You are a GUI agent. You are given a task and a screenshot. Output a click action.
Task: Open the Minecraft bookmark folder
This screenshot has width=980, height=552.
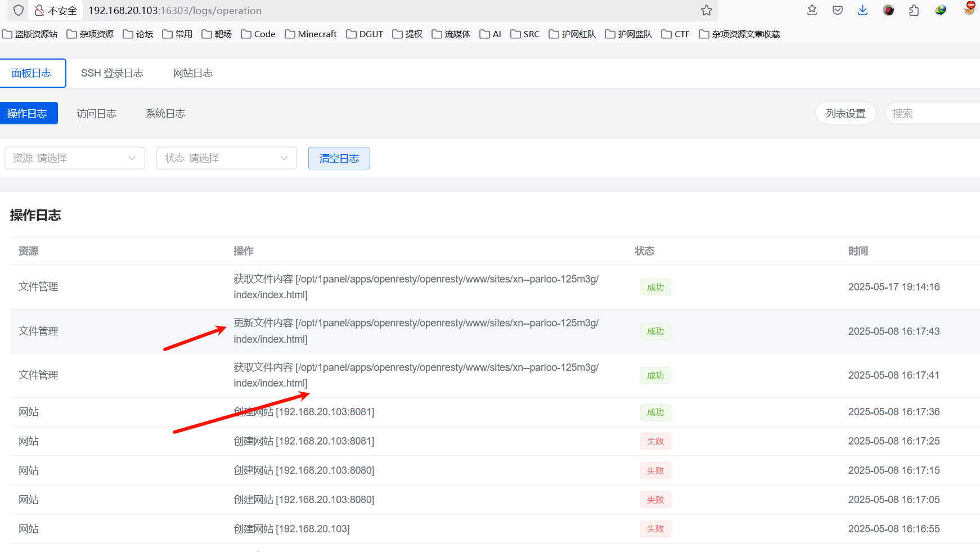click(311, 34)
